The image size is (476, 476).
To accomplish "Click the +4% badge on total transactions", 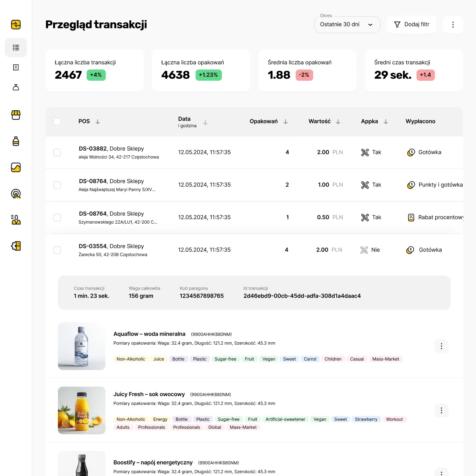I will click(96, 75).
